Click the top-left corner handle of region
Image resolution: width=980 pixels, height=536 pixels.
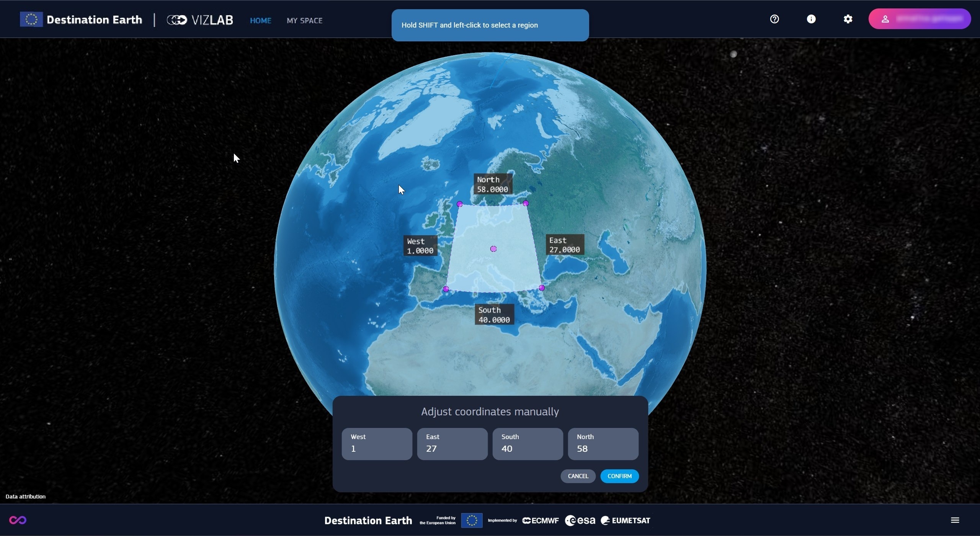(460, 204)
